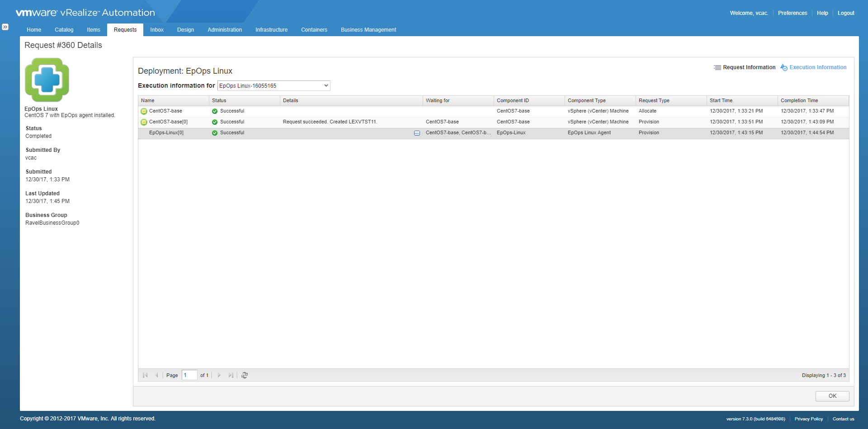Click the EpOps Linux blueprint icon
Screen dimensions: 868x429
(47, 80)
